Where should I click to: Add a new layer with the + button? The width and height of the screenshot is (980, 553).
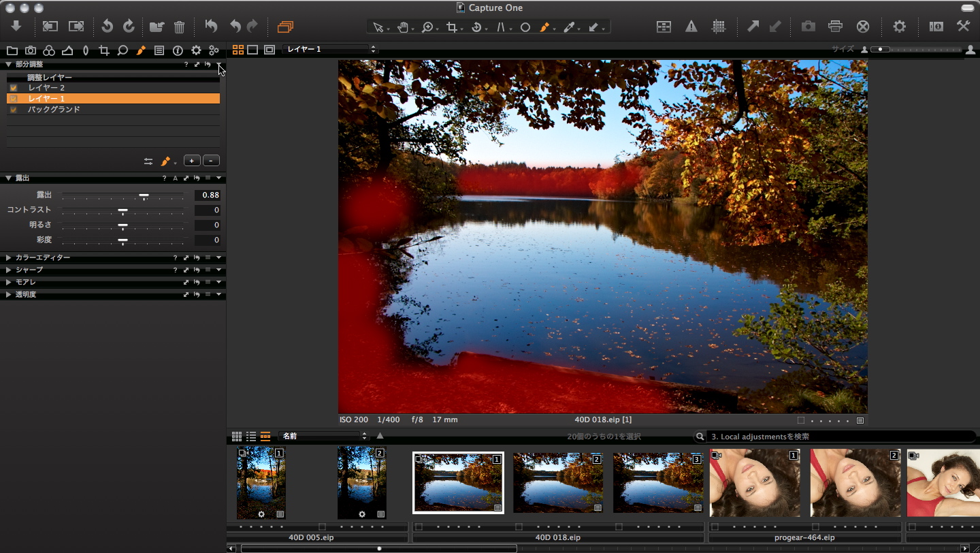coord(191,161)
